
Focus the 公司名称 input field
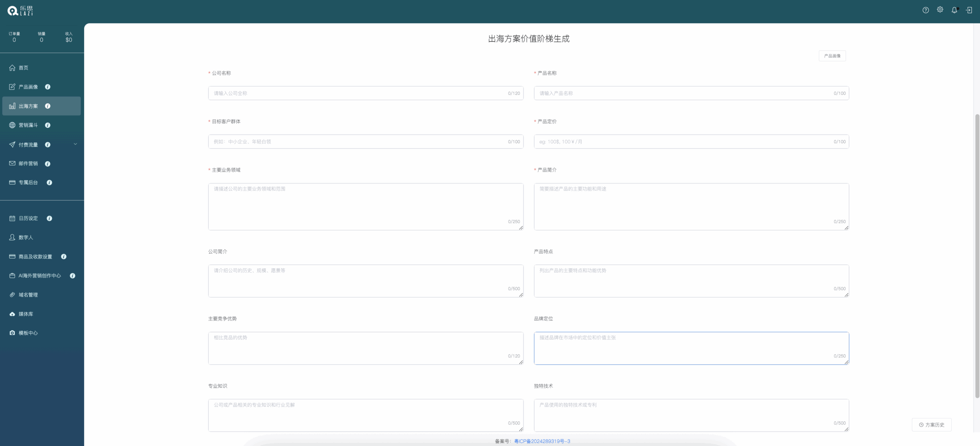(366, 93)
